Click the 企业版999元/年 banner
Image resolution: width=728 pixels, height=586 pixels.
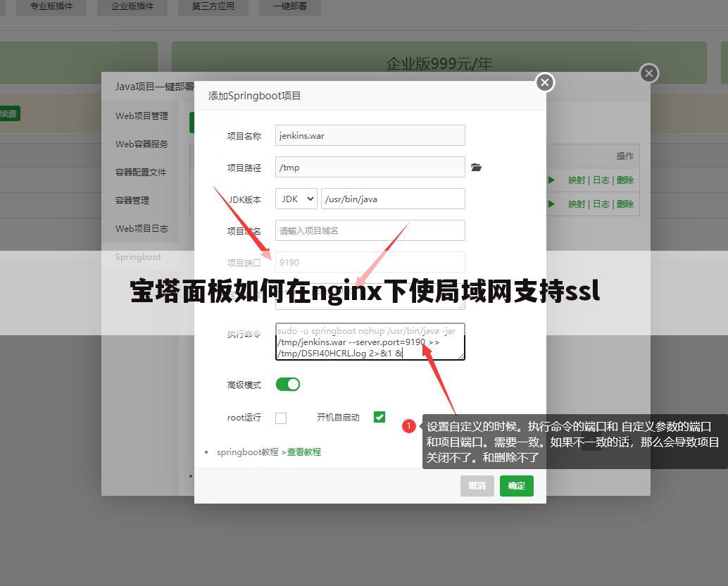click(439, 63)
